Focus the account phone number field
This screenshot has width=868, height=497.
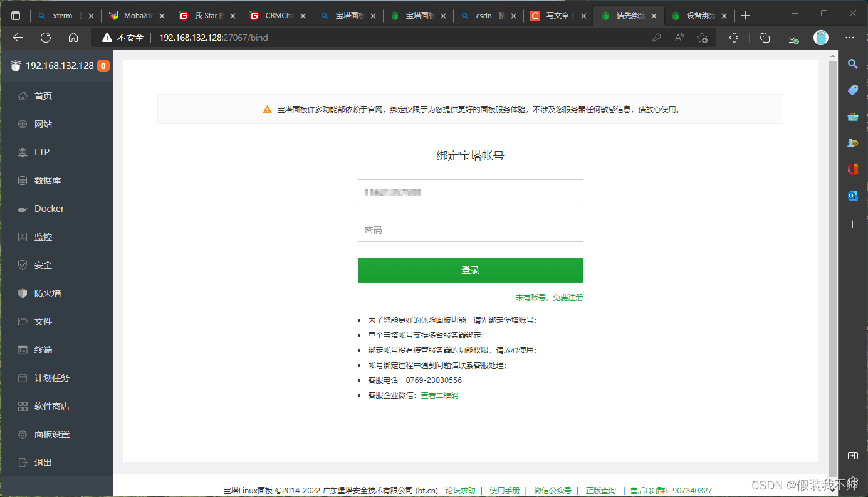click(x=471, y=192)
